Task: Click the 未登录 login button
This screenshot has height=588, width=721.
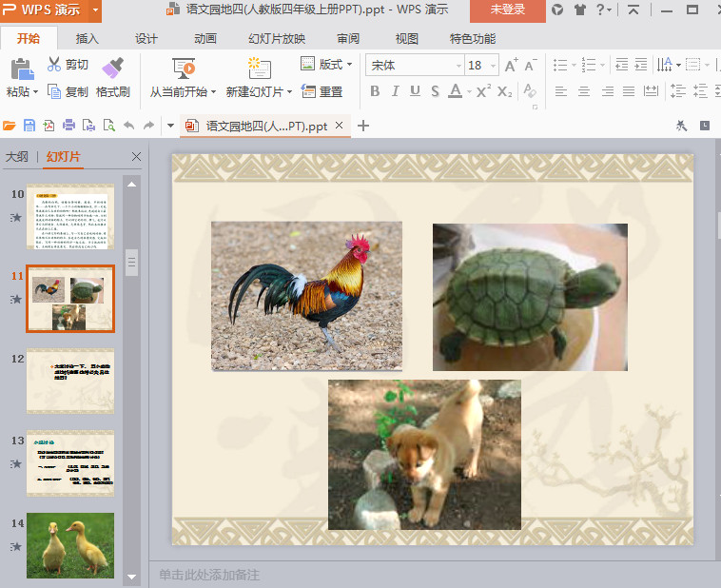Action: pyautogui.click(x=507, y=10)
